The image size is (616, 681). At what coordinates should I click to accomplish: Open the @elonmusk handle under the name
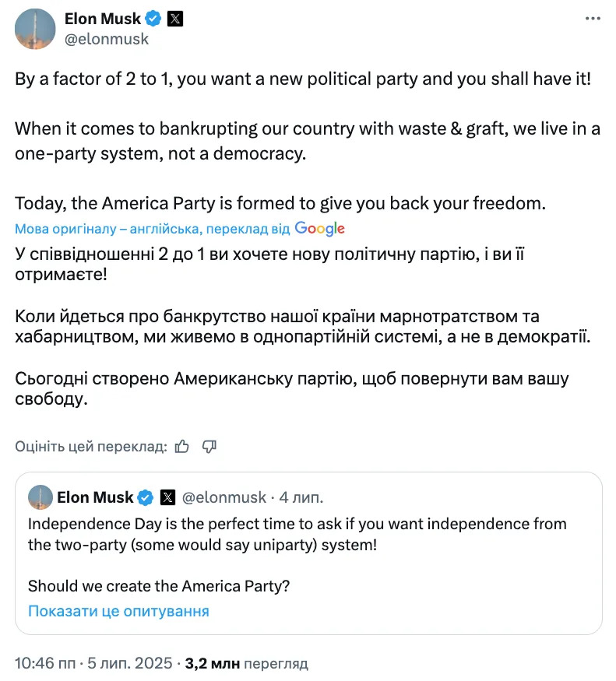[x=107, y=39]
